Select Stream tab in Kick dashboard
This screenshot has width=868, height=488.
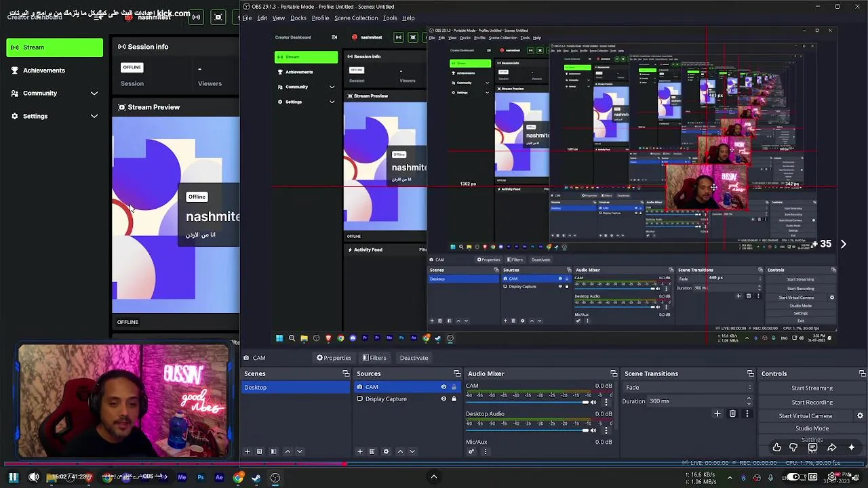[x=54, y=47]
